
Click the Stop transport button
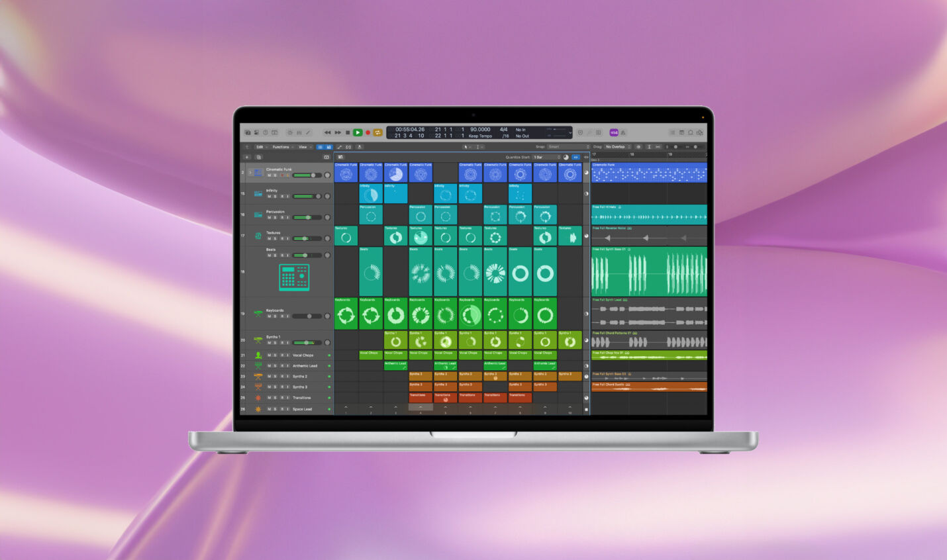point(348,132)
